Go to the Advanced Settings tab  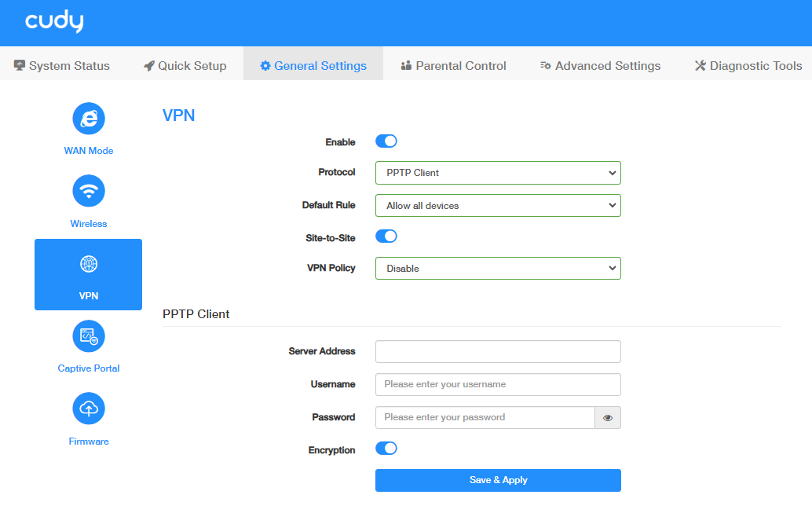[x=600, y=66]
